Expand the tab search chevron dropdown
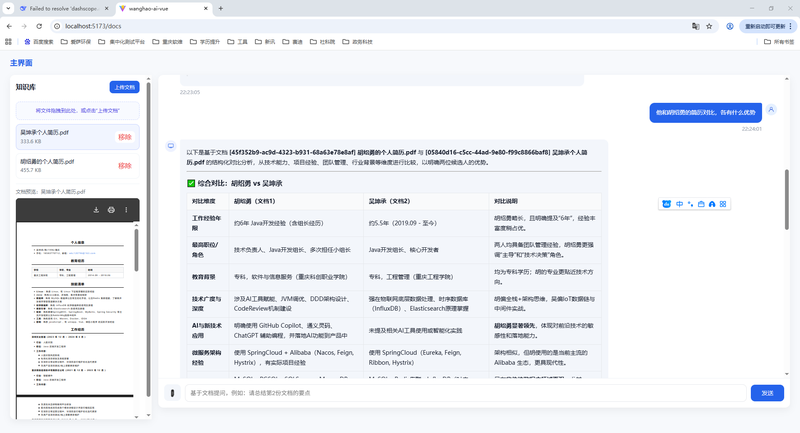 pyautogui.click(x=8, y=8)
